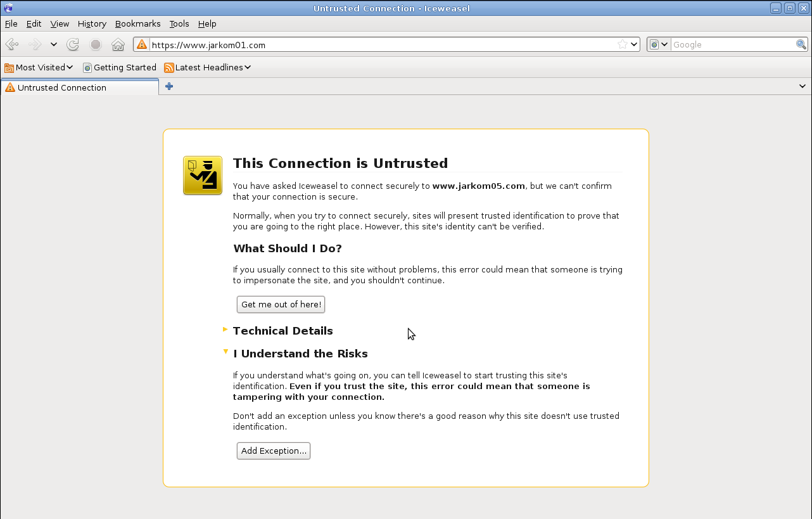The width and height of the screenshot is (812, 519).
Task: Reload the current page
Action: coord(72,44)
